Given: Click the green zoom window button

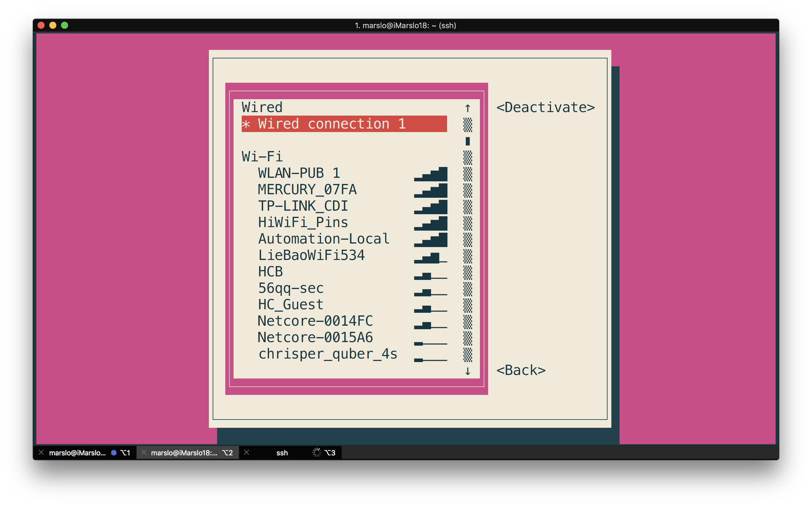Looking at the screenshot, I should [x=65, y=26].
